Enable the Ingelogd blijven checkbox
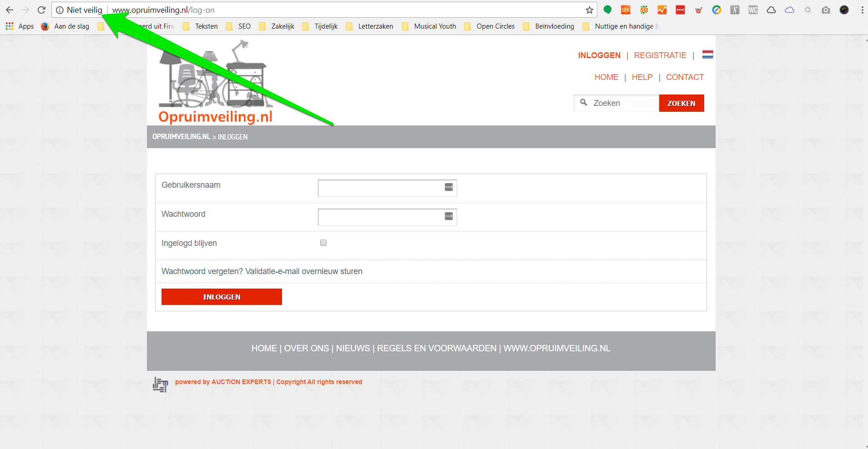Screen dimensions: 868x449 [x=323, y=243]
